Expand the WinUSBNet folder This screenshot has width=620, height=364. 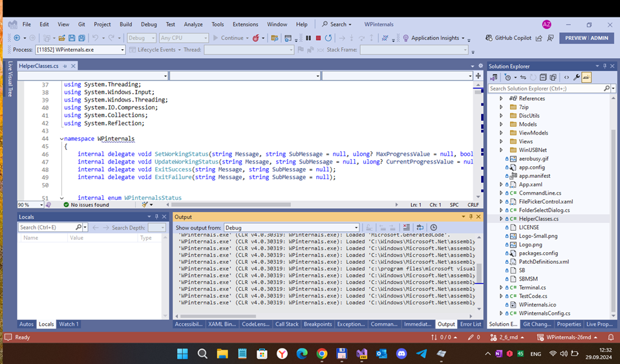coord(502,150)
